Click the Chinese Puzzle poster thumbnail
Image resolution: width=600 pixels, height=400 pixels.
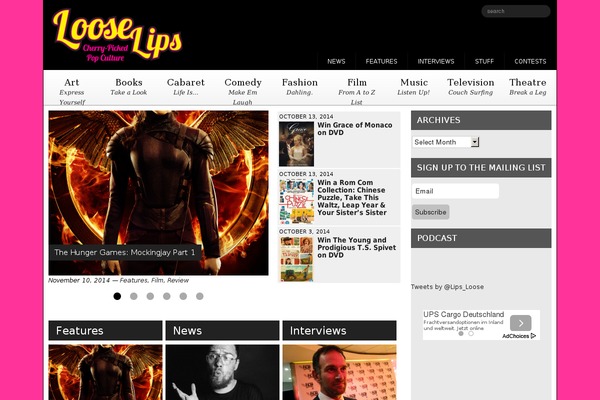click(296, 201)
